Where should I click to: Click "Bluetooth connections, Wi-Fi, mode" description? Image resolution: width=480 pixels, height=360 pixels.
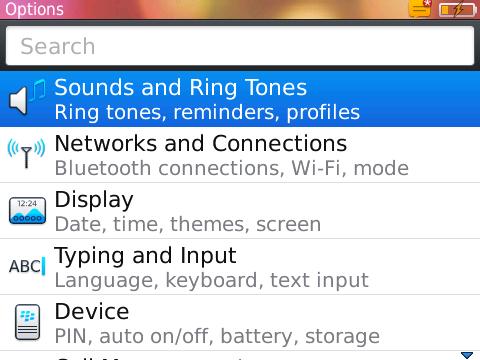pyautogui.click(x=232, y=168)
